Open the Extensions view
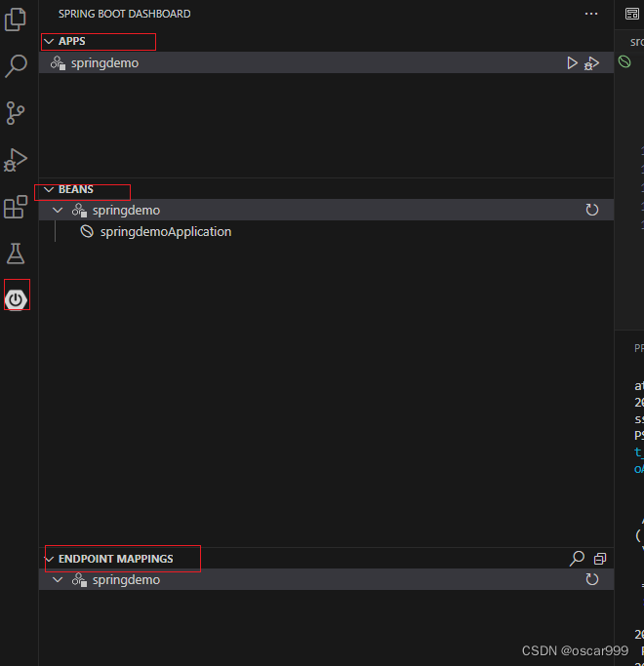The height and width of the screenshot is (666, 644). [x=16, y=207]
